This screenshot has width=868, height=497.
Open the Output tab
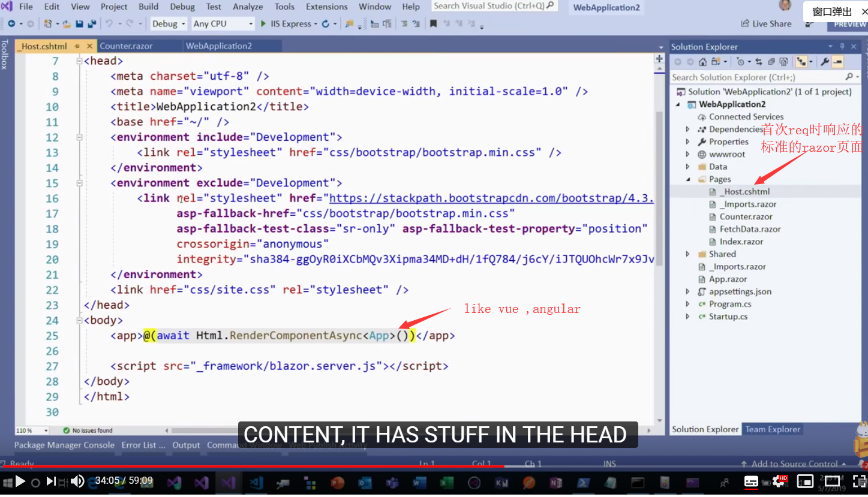(x=186, y=445)
